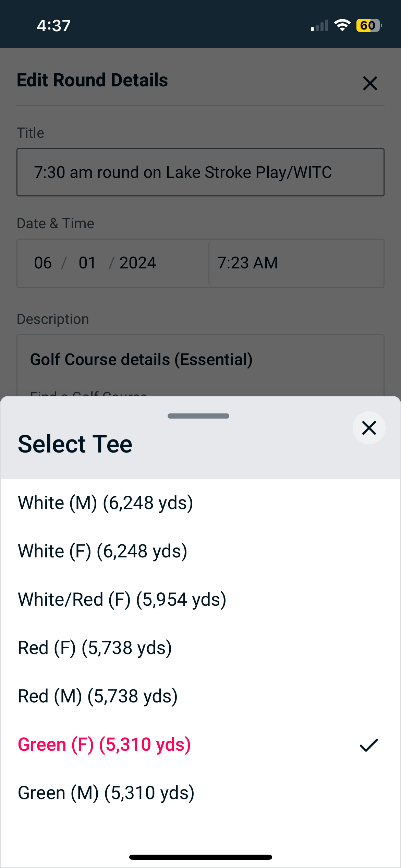The image size is (401, 868).
Task: Close the Edit Round Details dialog
Action: click(x=370, y=83)
